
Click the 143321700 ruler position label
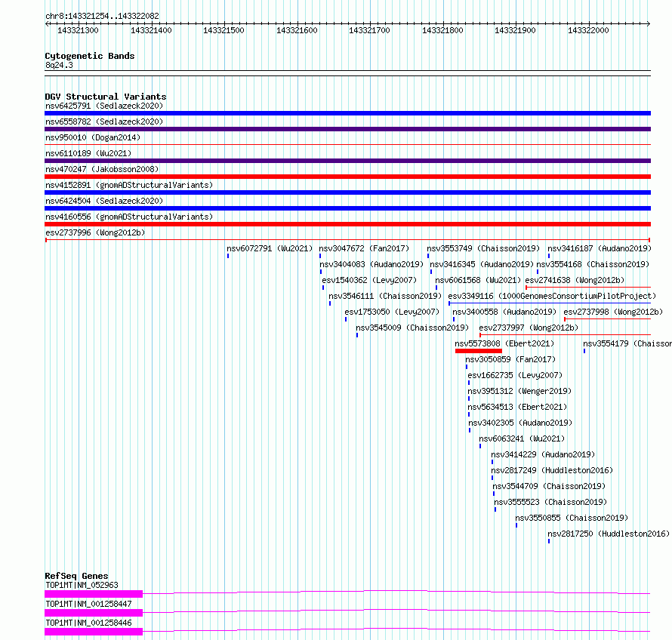coord(369,30)
